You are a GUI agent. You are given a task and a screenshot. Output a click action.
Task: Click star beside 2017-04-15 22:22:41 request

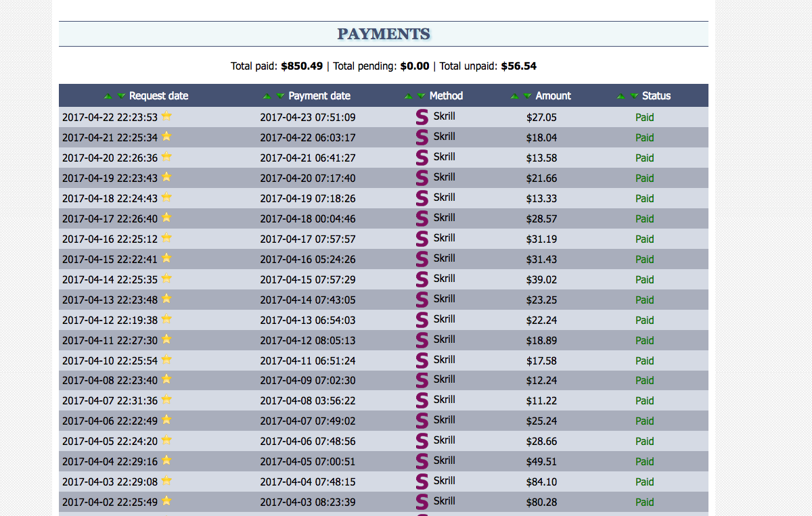point(166,258)
